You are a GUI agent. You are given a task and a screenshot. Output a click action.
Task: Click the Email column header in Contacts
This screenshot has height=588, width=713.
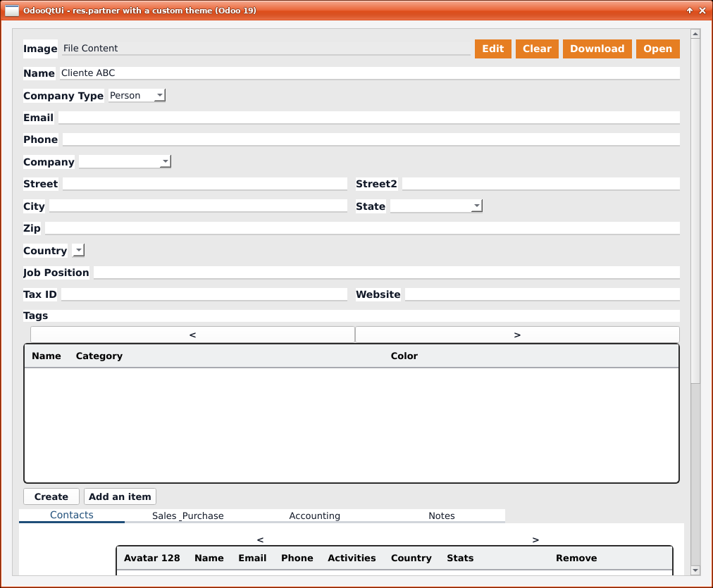click(252, 558)
